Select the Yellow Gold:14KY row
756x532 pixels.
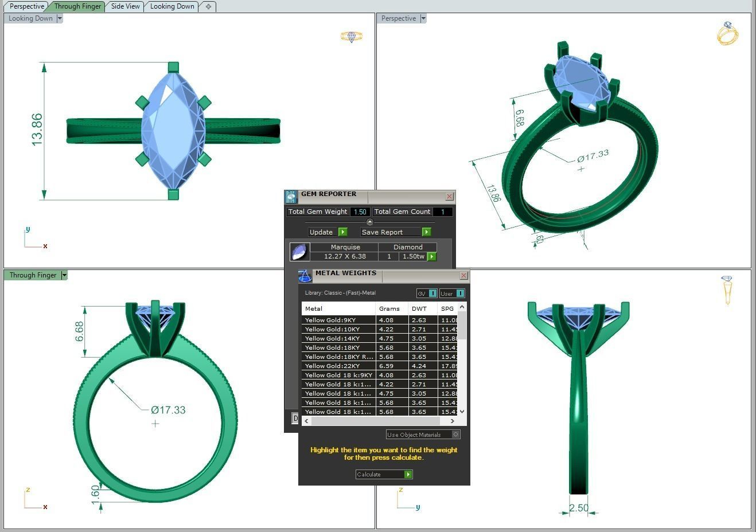(380, 338)
